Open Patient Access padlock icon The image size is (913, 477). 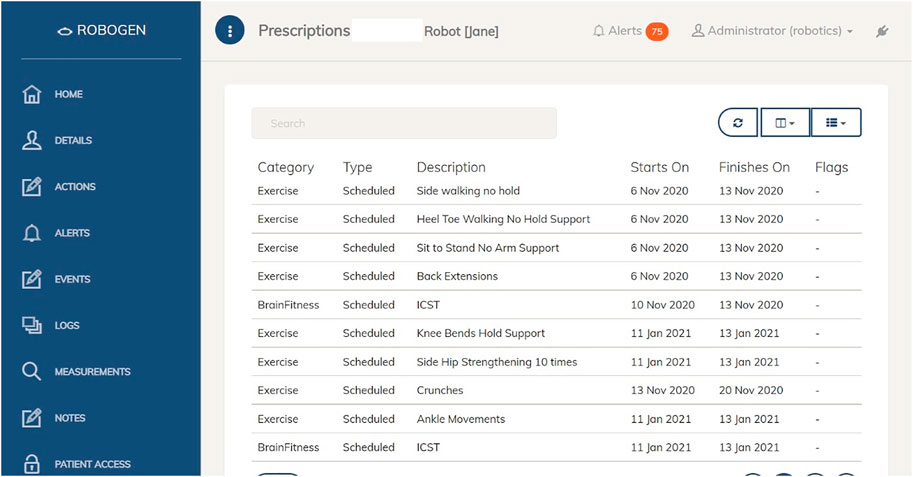(31, 464)
